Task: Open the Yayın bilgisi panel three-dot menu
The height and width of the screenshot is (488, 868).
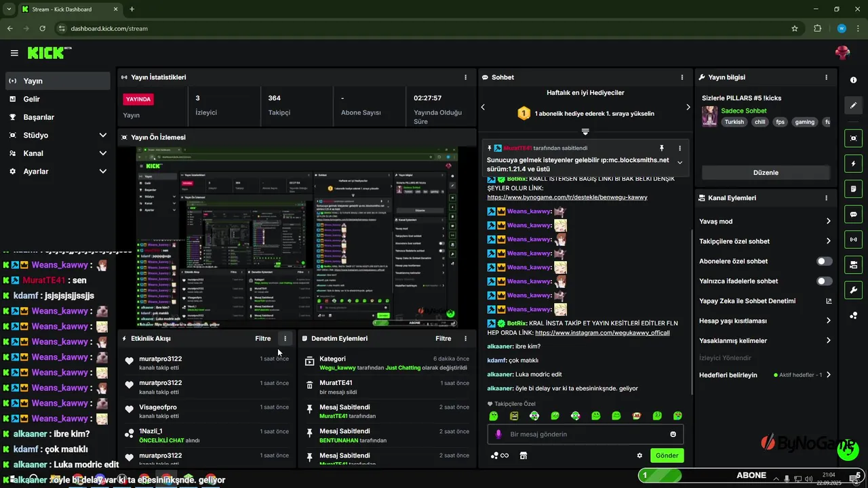Action: point(826,77)
